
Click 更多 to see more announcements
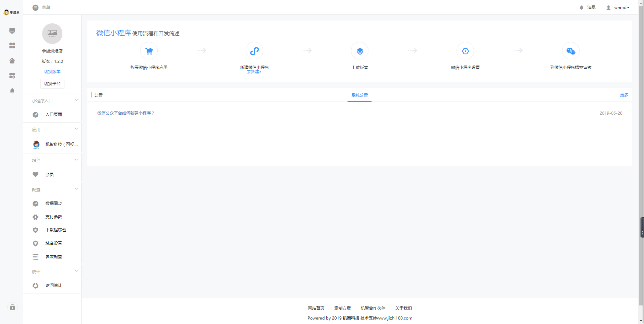point(624,95)
